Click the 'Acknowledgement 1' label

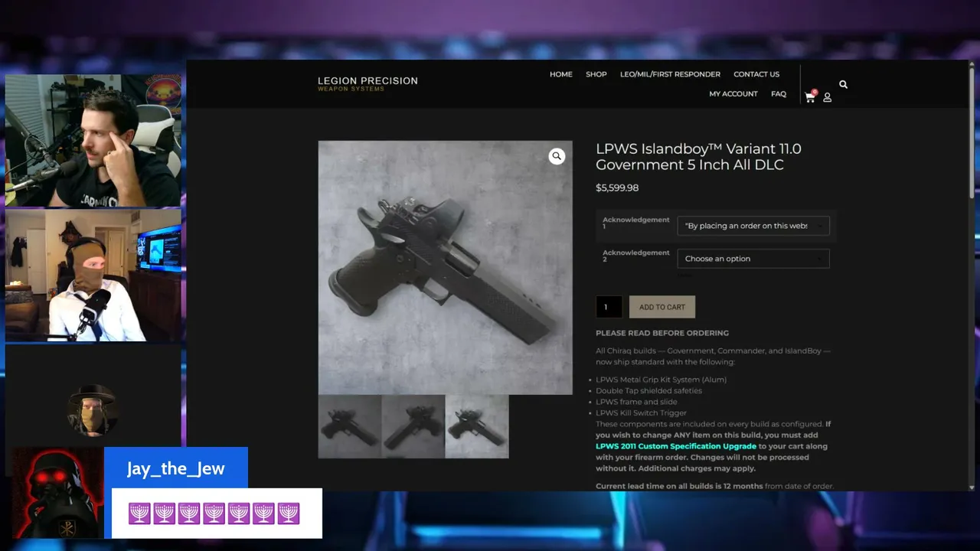pyautogui.click(x=636, y=223)
